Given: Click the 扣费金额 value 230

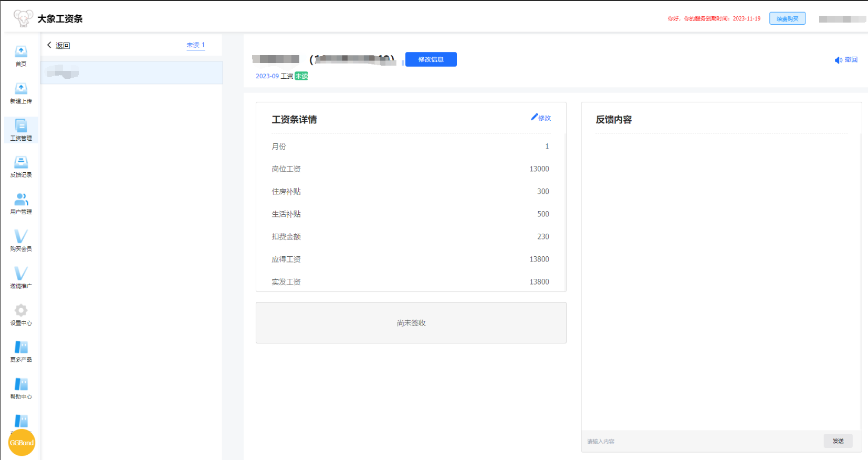Looking at the screenshot, I should pos(543,237).
